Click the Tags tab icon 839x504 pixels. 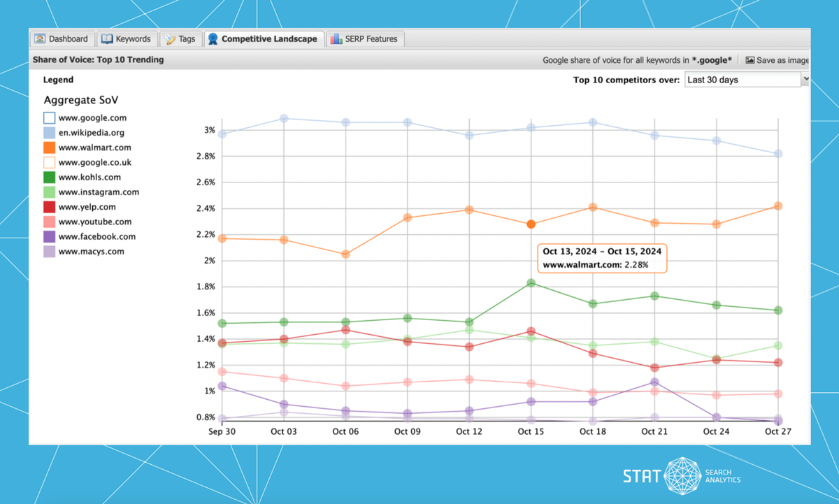coord(169,39)
